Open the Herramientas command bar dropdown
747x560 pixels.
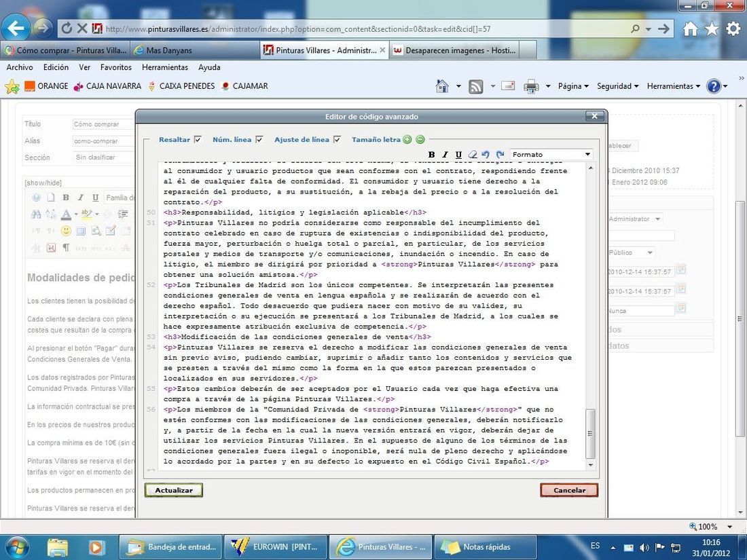pos(673,86)
